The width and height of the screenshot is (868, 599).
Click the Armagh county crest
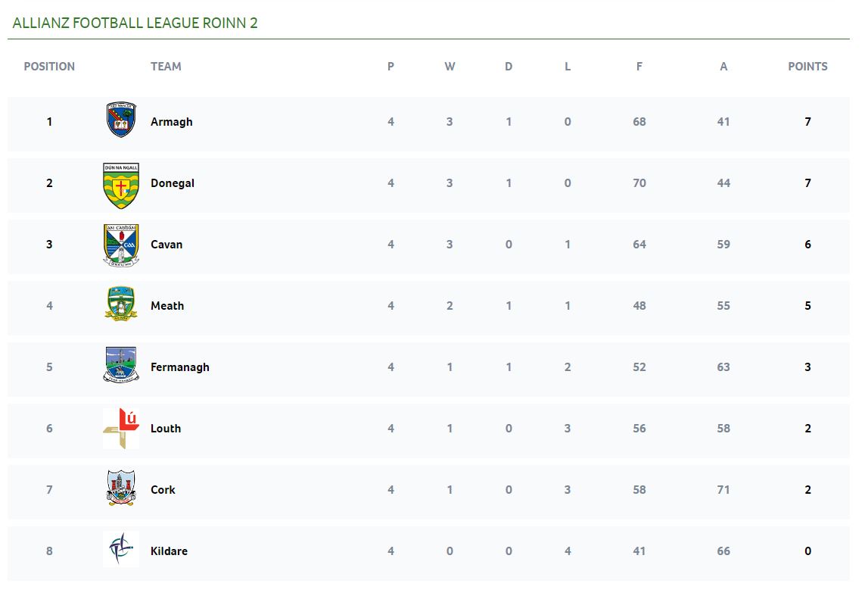pos(120,120)
